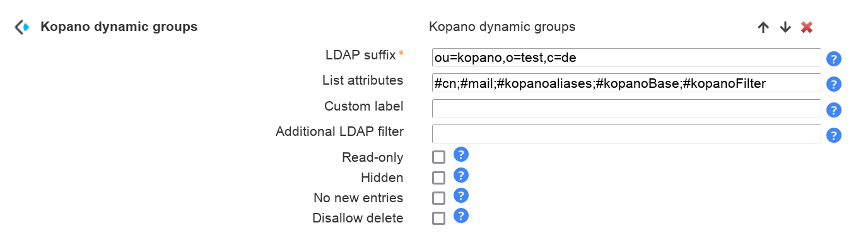
Task: Open help for LDAP suffix
Action: [x=834, y=59]
